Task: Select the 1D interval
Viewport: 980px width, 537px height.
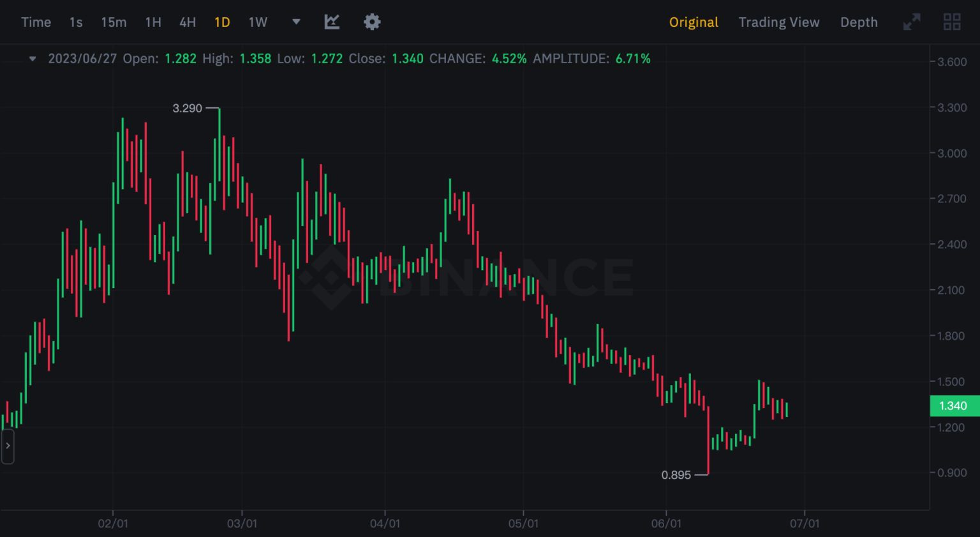Action: click(222, 22)
